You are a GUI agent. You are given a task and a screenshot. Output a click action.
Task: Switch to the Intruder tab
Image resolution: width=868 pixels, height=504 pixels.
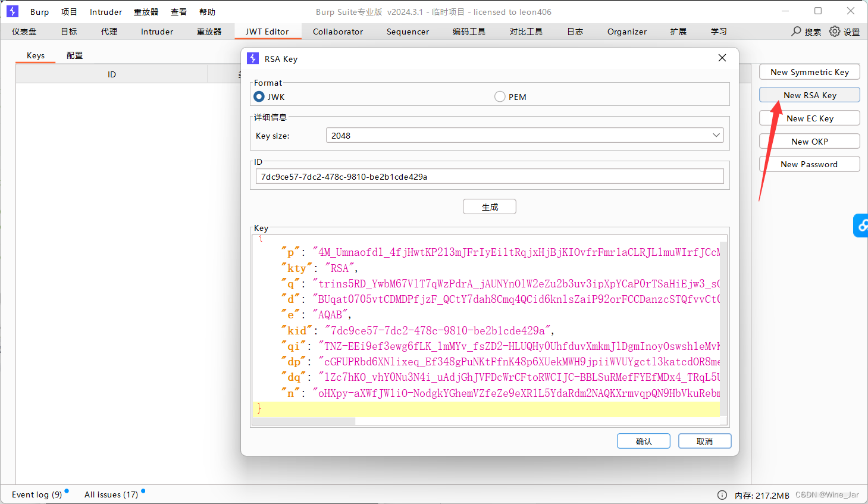157,32
